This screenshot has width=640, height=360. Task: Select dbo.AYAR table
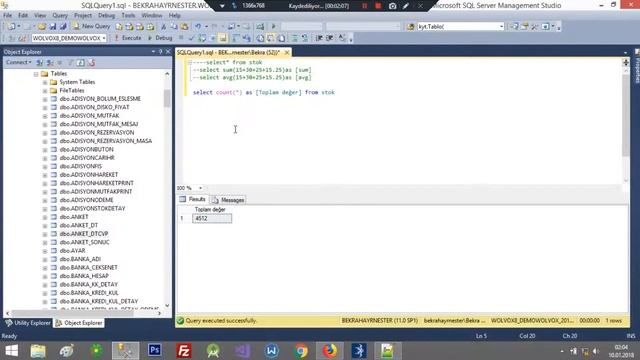click(72, 251)
